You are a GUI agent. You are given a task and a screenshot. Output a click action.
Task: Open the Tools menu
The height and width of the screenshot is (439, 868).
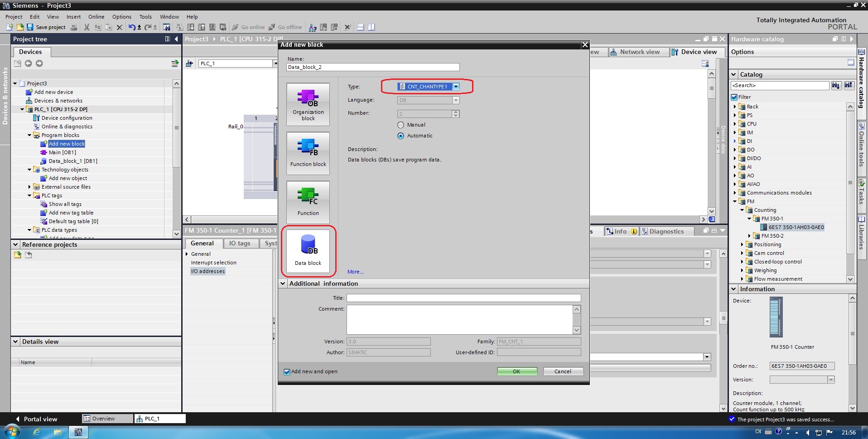(145, 17)
